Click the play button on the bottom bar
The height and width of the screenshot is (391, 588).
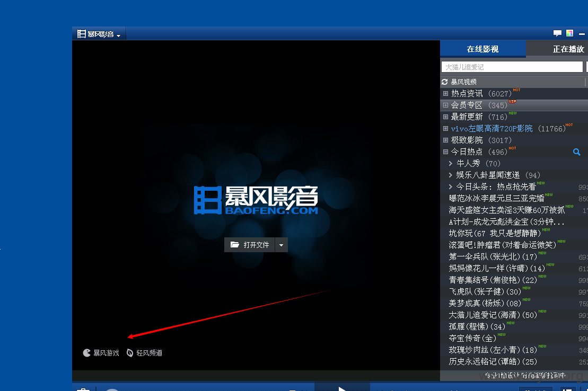tap(342, 388)
